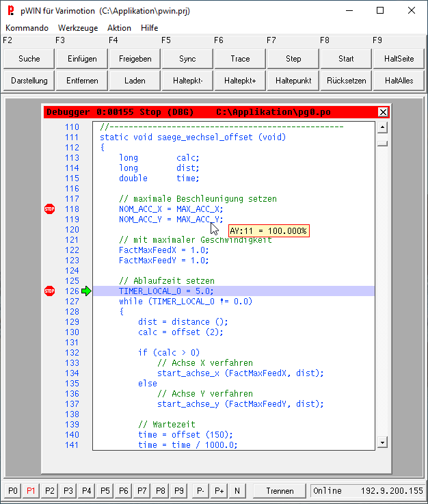Switch to program tab P7
This screenshot has width=428, height=504.
(x=142, y=491)
